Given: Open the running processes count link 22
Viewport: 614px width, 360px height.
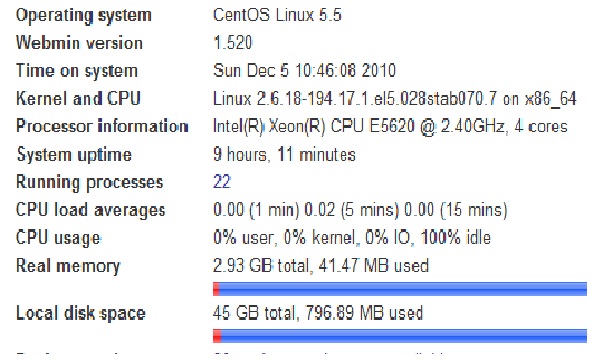Looking at the screenshot, I should (222, 182).
